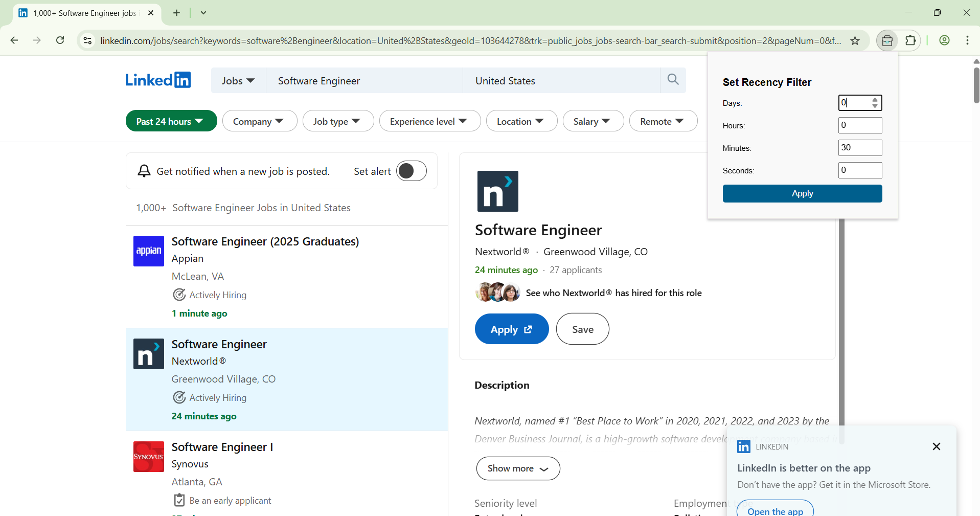980x516 pixels.
Task: Open the Chrome profile icon
Action: tap(944, 40)
